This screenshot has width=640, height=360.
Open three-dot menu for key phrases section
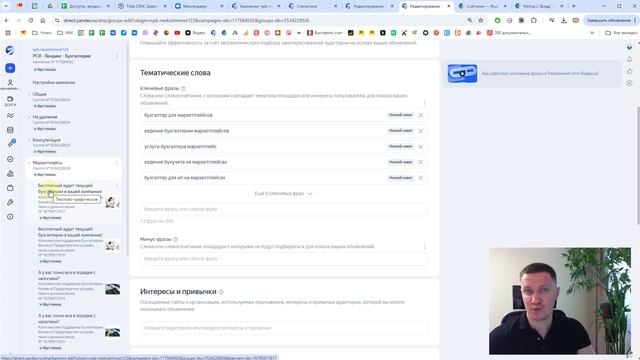[x=424, y=103]
